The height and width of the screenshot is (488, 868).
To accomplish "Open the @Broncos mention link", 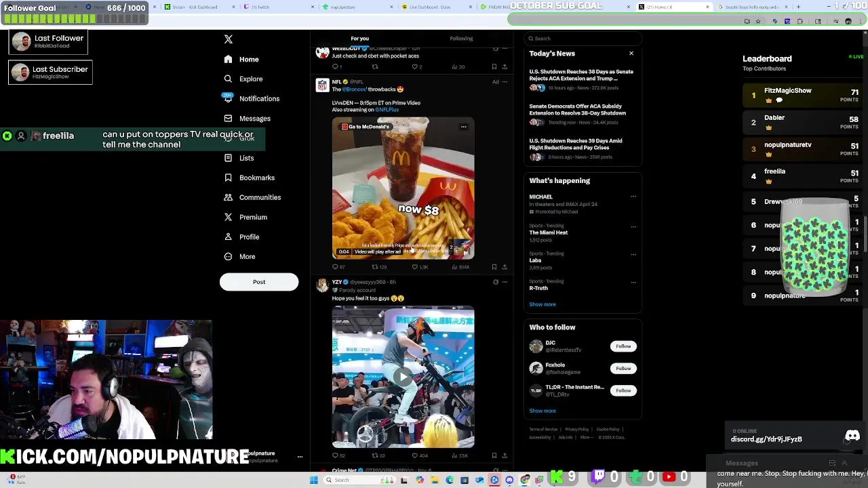I will 354,89.
